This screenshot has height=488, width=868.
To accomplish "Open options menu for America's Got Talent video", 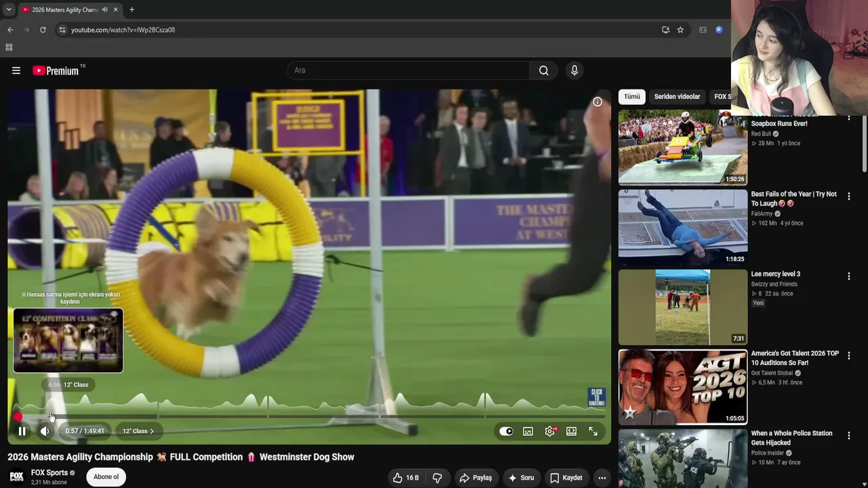I will 849,356.
